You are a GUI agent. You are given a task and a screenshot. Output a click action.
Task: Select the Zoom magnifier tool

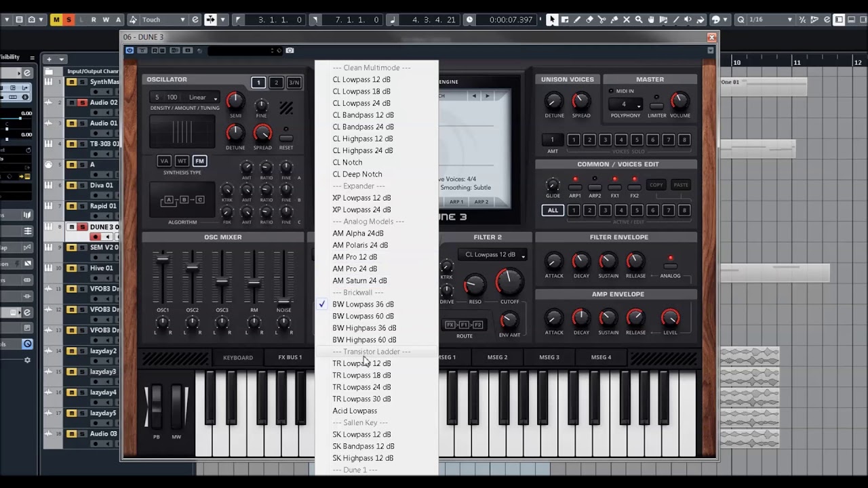coord(638,20)
